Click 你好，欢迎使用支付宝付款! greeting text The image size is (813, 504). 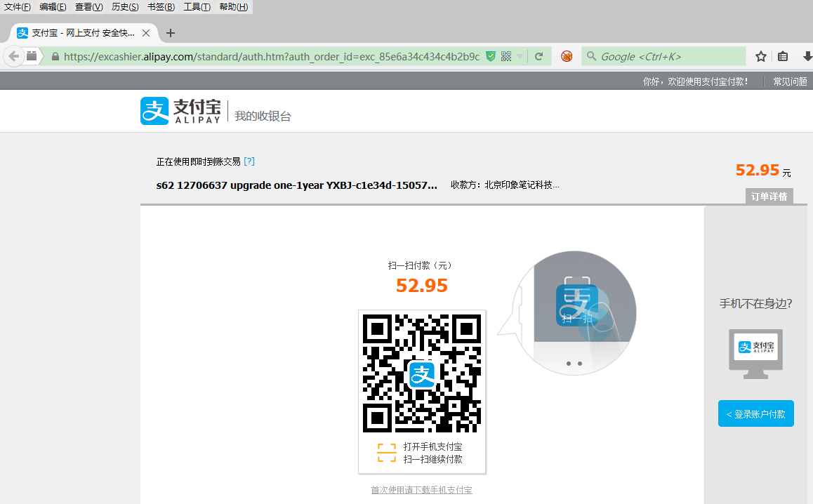[x=695, y=81]
